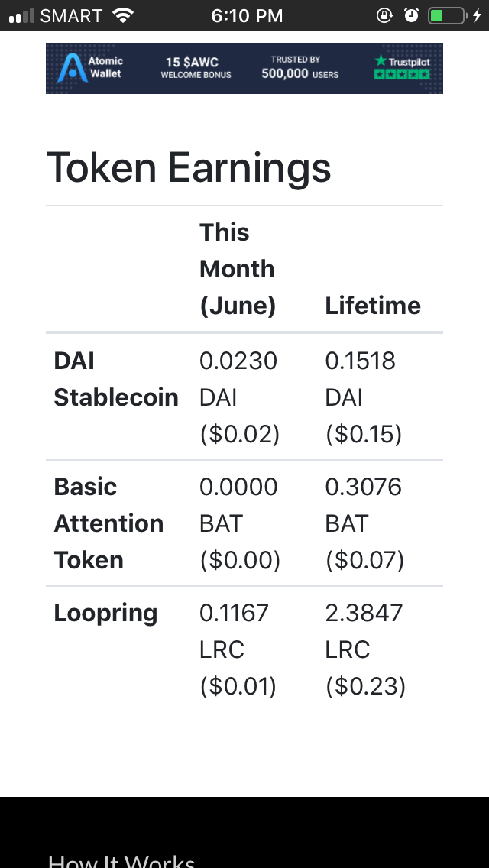Screen dimensions: 489x868
Task: Tap the rotation lock status icon
Action: point(385,15)
